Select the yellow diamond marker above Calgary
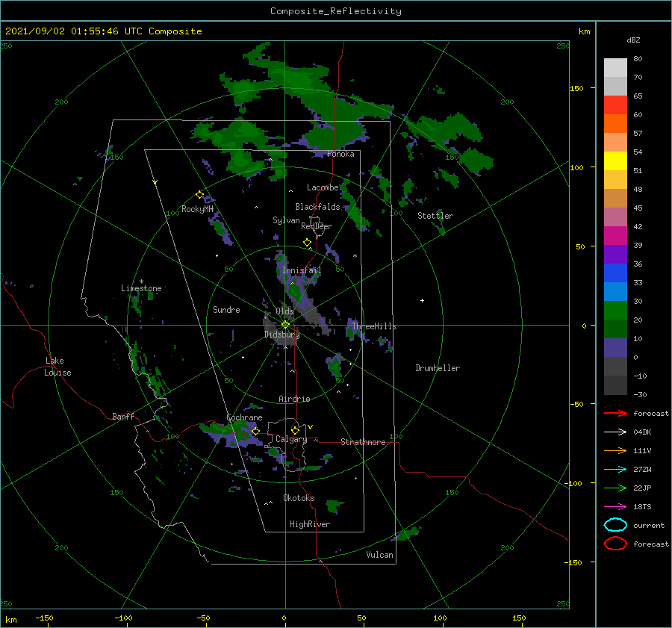This screenshot has width=672, height=628. [295, 430]
